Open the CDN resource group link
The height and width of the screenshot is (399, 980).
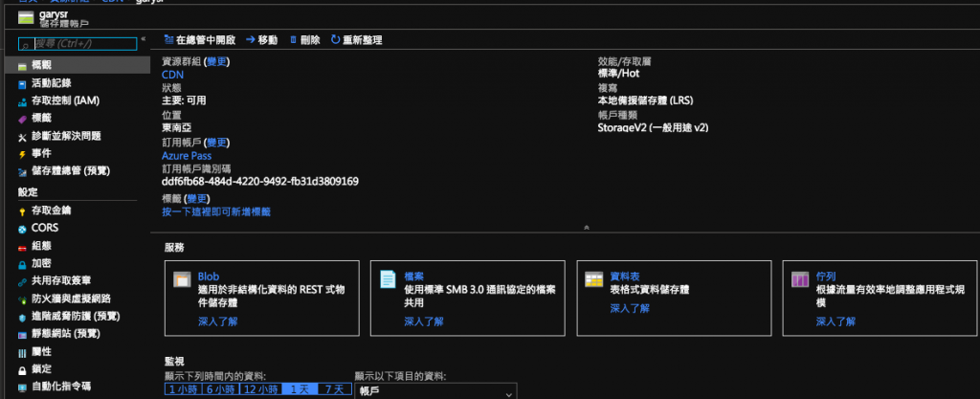pos(172,75)
